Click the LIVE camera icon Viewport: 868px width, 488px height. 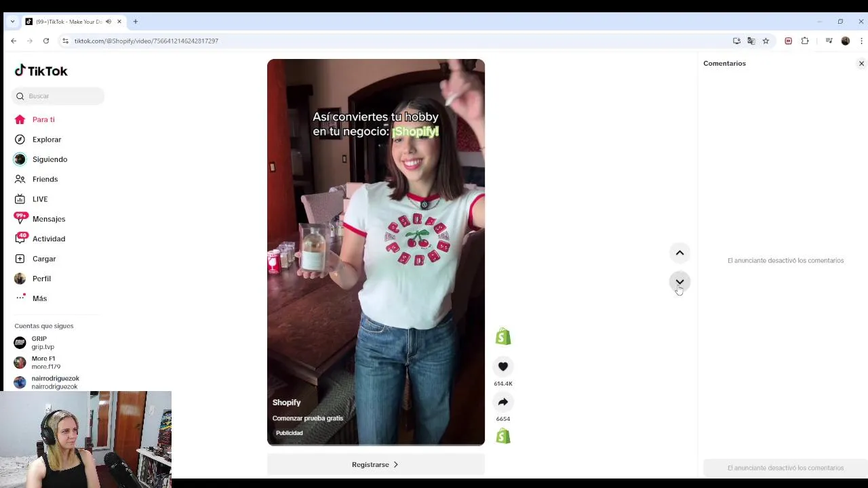click(x=20, y=199)
